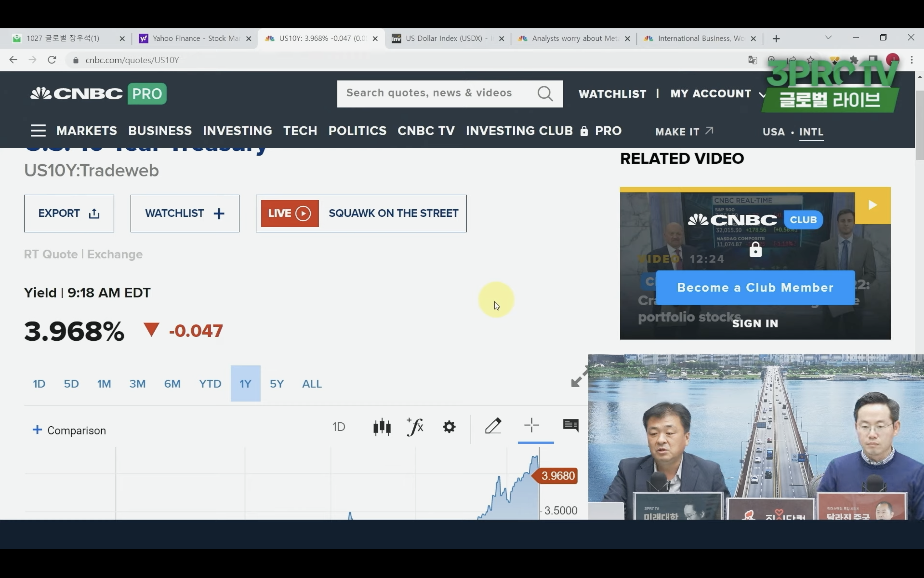
Task: Open the 1D chart interval dropdown
Action: [339, 427]
